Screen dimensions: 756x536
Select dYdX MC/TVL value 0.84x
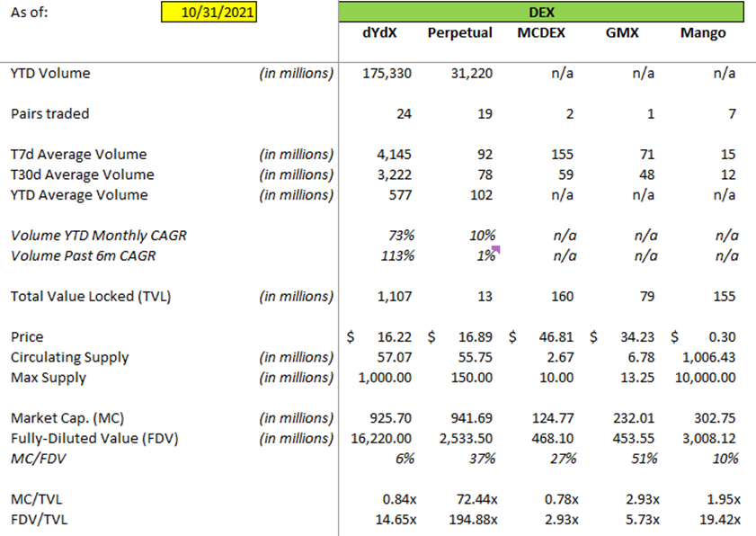[399, 499]
